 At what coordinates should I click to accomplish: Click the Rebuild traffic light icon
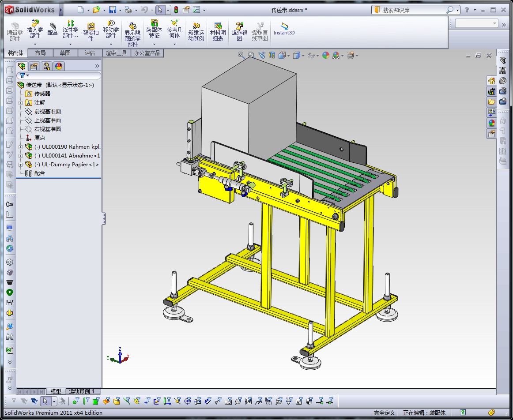176,10
